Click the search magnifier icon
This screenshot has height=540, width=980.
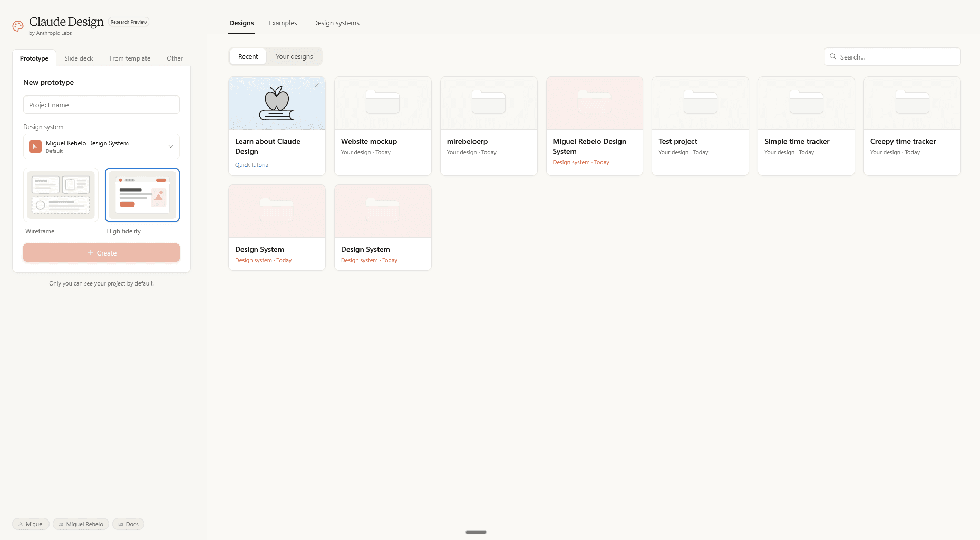point(833,56)
